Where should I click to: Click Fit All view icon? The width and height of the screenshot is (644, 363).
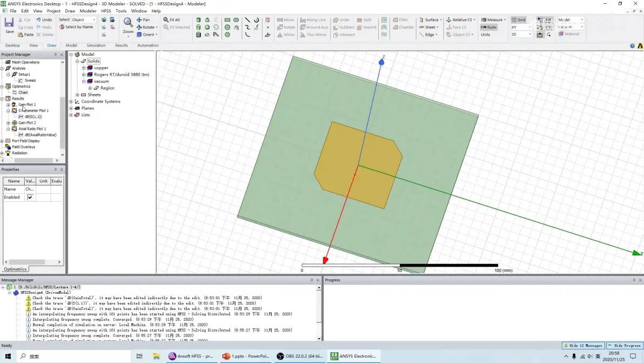[165, 19]
